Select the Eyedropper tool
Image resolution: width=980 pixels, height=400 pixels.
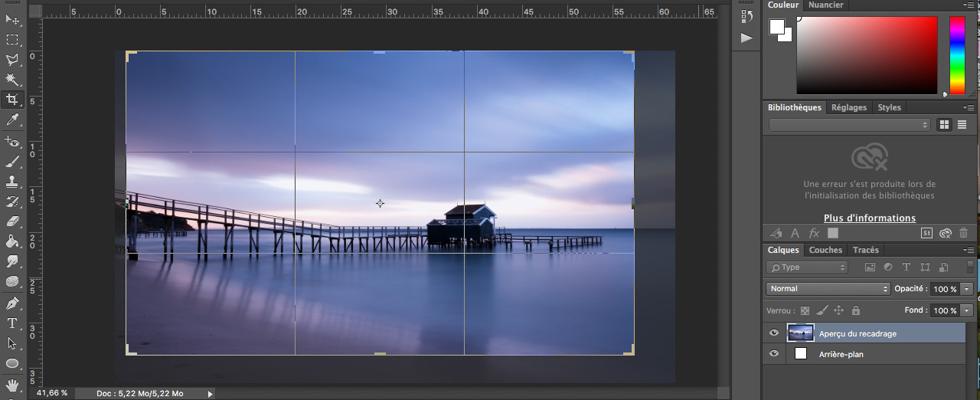(x=12, y=120)
